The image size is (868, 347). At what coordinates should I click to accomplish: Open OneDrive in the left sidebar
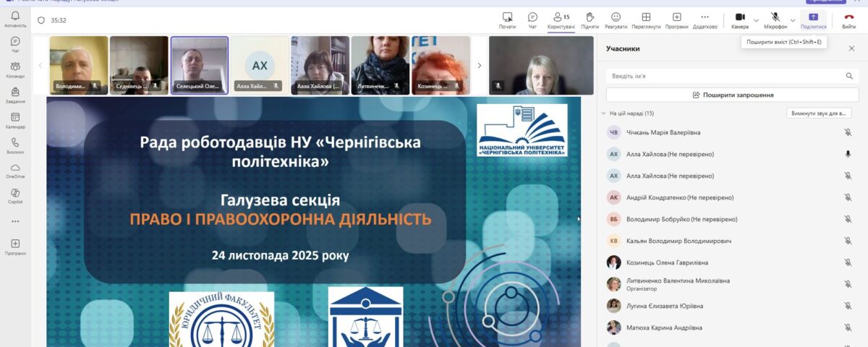pos(15,170)
